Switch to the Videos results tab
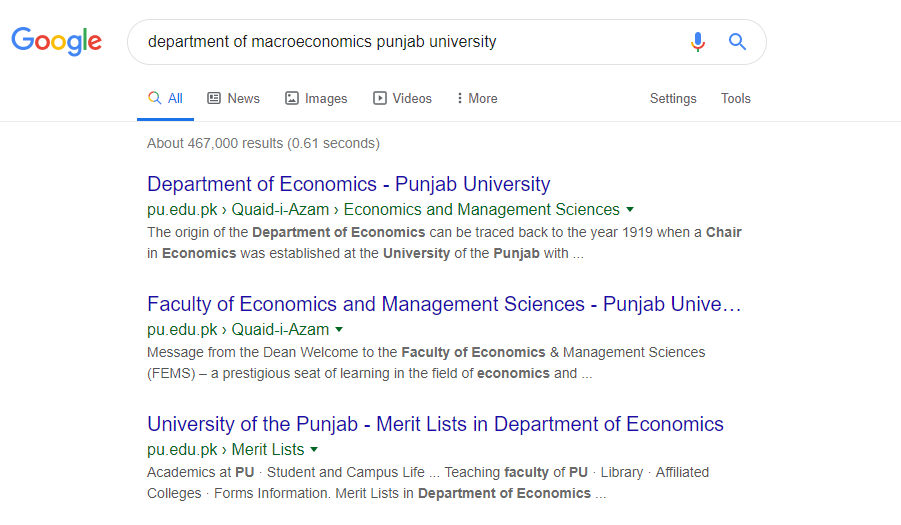Screen dimensions: 901x525 (412, 98)
